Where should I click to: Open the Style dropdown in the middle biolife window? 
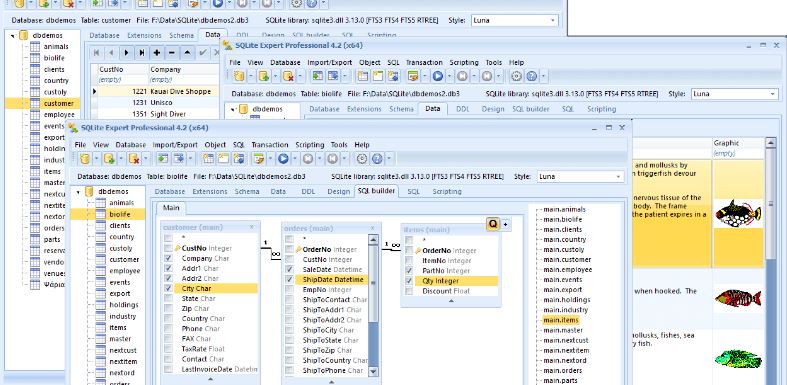pos(772,94)
